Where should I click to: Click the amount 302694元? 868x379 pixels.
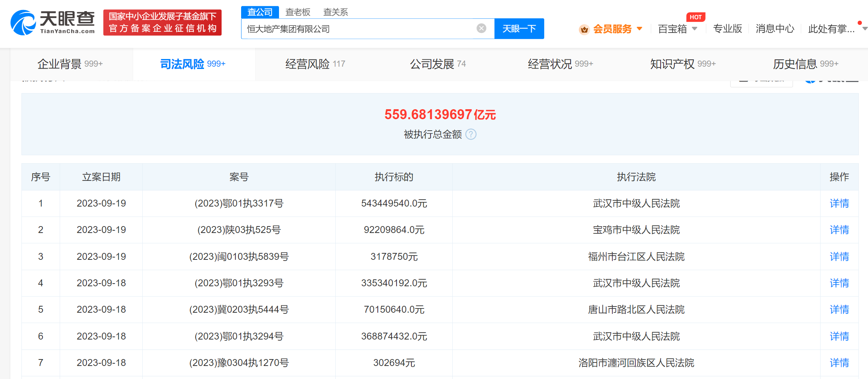coord(394,363)
